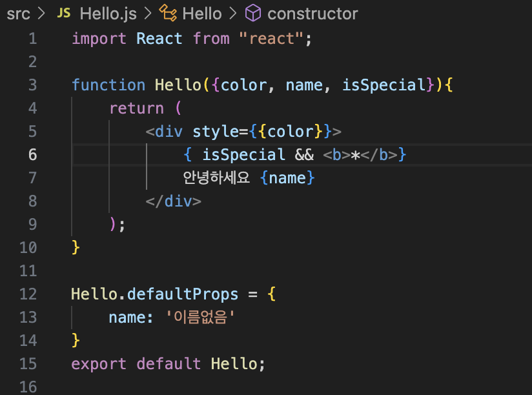
Task: Click the "export" keyword on line 15
Action: [x=99, y=364]
